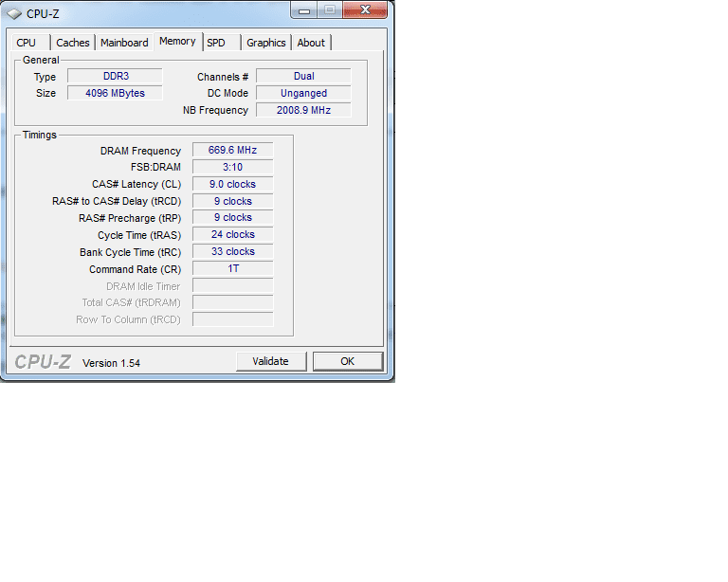Minimize the CPU-Z window
The width and height of the screenshot is (728, 582).
pos(304,10)
